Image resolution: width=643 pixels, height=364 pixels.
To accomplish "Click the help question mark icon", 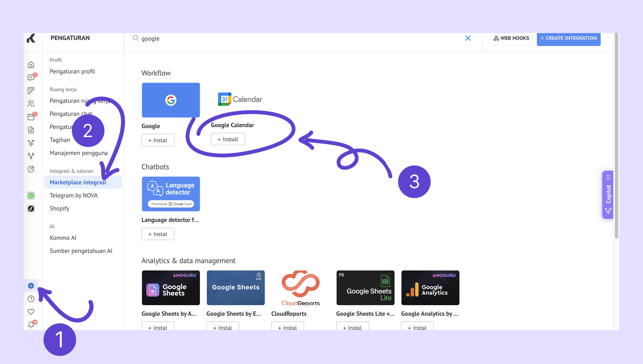I will [x=31, y=299].
